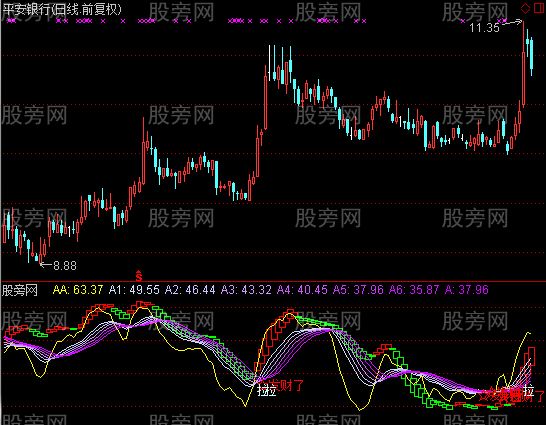The image size is (546, 425).
Task: Click the indicator name 股旁网 in sub-panel header
Action: tap(20, 290)
